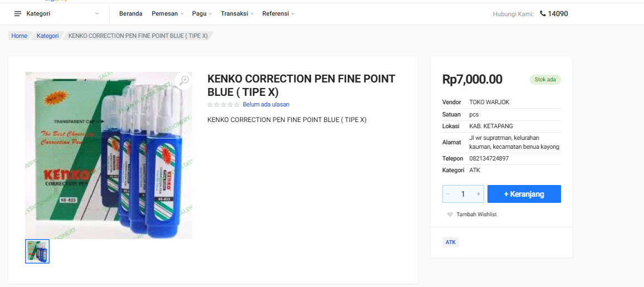The width and height of the screenshot is (644, 287).
Task: Expand the Transaksi menu
Action: point(237,13)
